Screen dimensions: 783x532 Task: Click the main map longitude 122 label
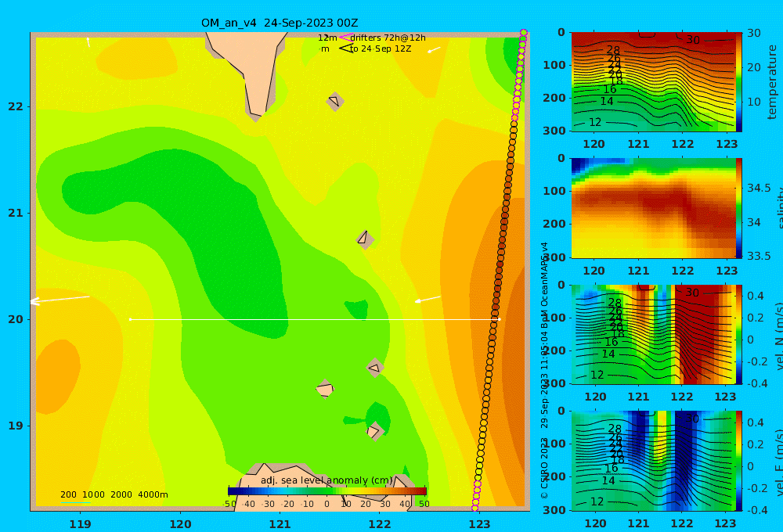380,524
